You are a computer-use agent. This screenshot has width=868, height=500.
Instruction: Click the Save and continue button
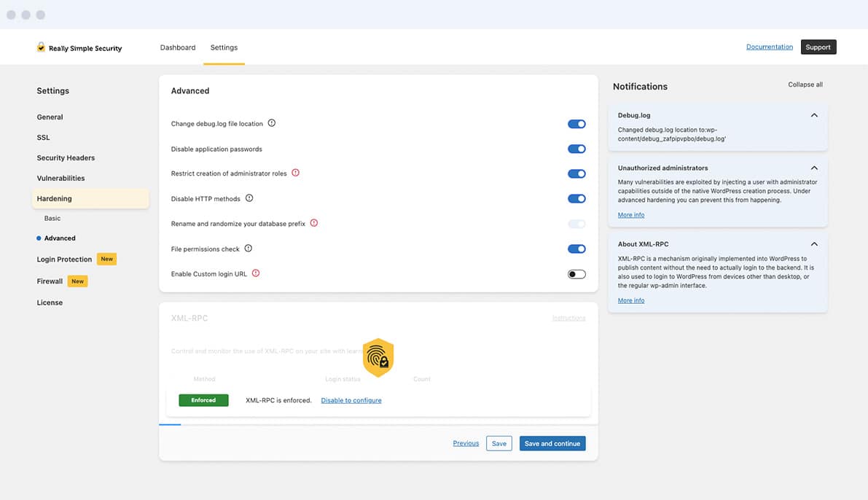(x=552, y=443)
